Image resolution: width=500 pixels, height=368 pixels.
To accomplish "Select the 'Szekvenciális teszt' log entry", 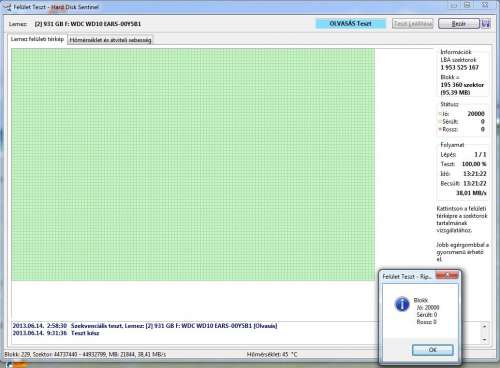I will pyautogui.click(x=145, y=326).
